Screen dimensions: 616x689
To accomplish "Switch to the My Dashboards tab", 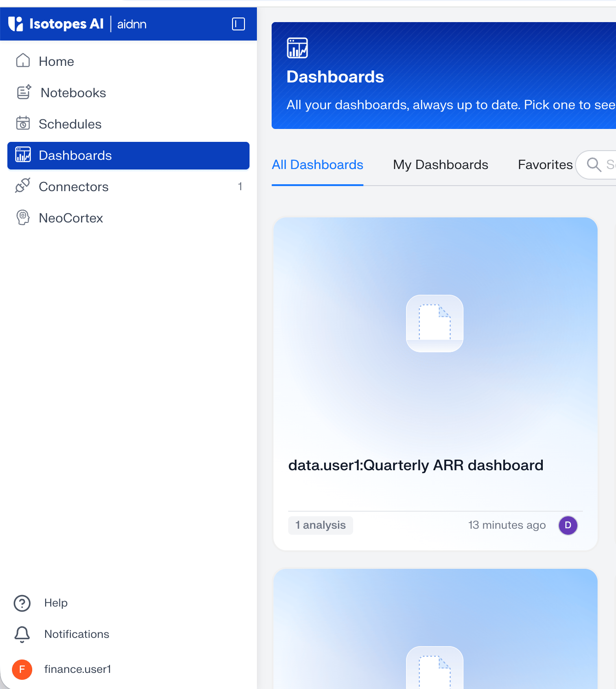I will point(441,164).
